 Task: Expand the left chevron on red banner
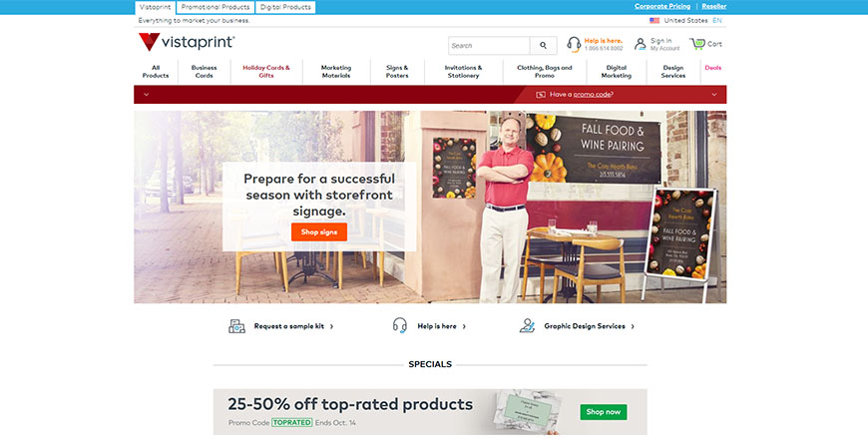[x=146, y=95]
